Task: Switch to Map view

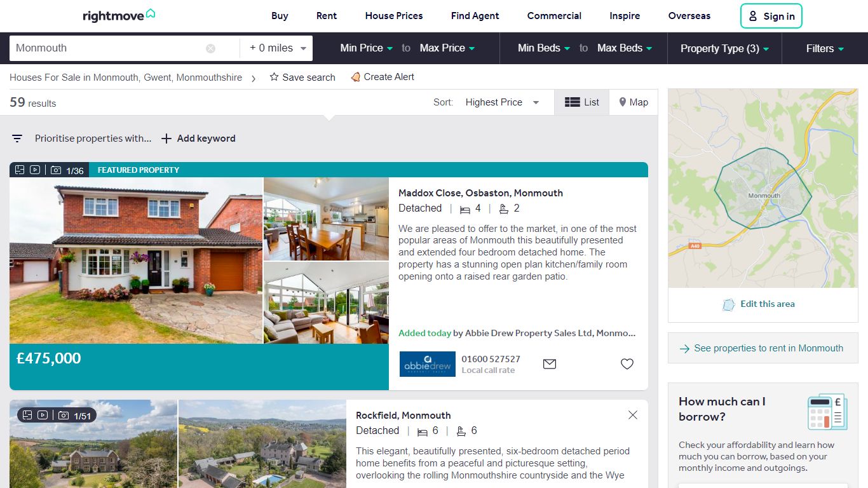Action: 634,102
